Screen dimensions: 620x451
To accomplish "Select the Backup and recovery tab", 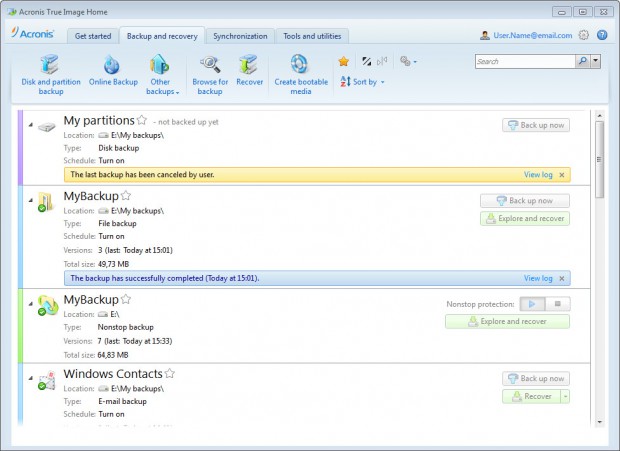I will point(162,36).
